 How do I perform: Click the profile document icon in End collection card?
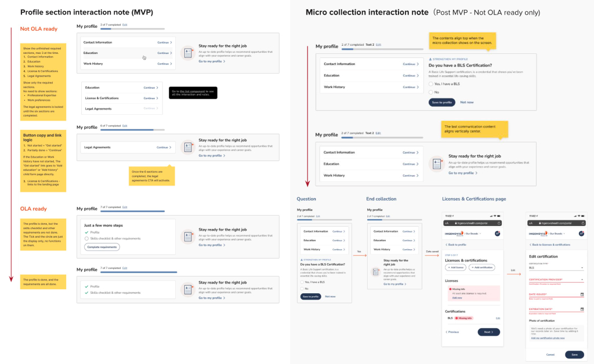point(376,272)
